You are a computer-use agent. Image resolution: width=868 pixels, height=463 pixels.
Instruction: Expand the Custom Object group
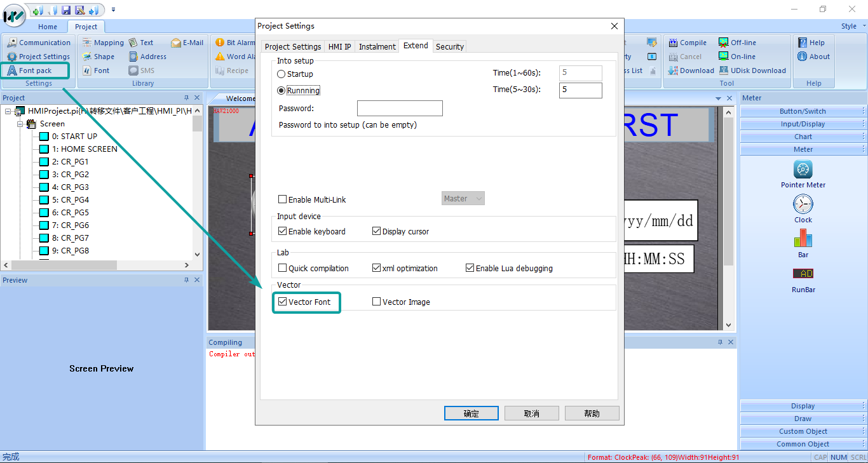803,431
